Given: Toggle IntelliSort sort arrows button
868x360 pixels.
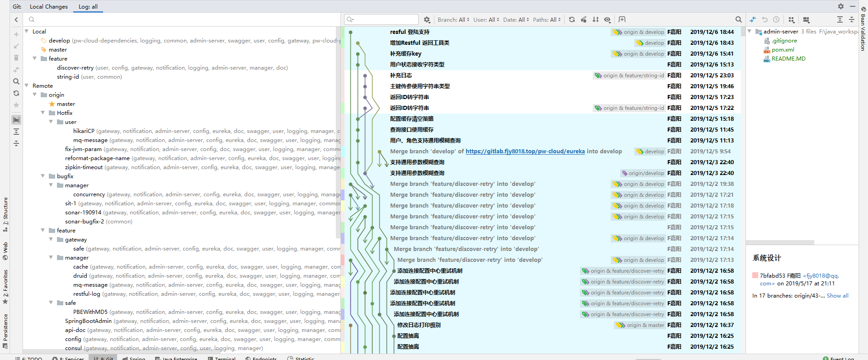Looking at the screenshot, I should click(x=595, y=19).
